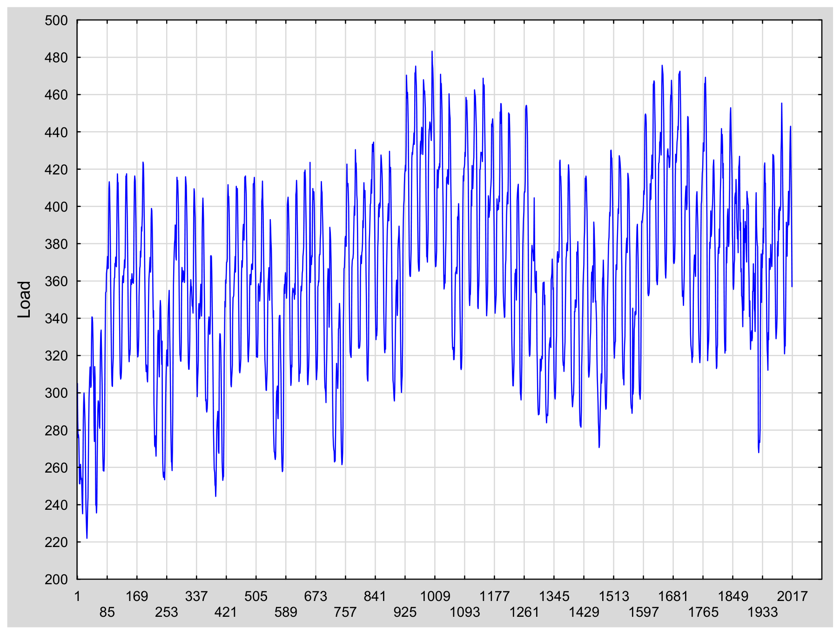This screenshot has height=634, width=840.
Task: Select y-axis value 360
Action: click(x=56, y=281)
